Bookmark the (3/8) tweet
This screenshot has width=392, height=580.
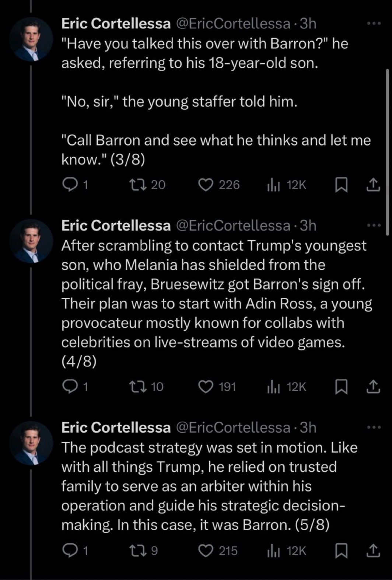(x=341, y=185)
